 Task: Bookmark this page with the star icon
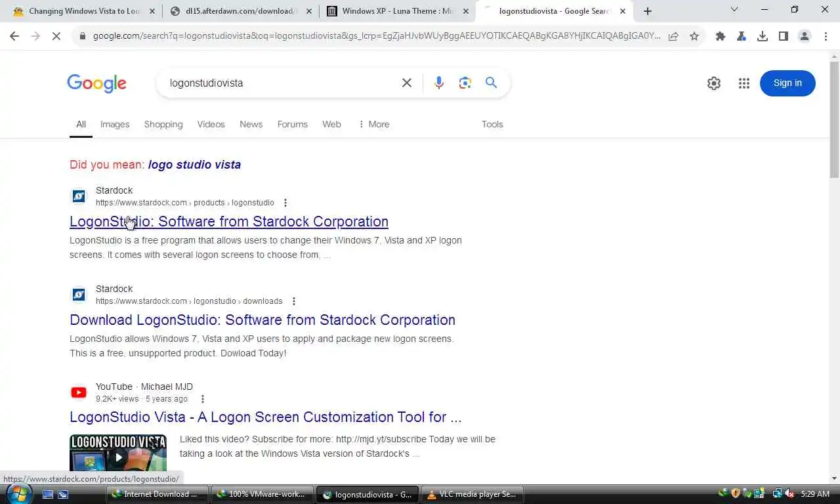(694, 36)
